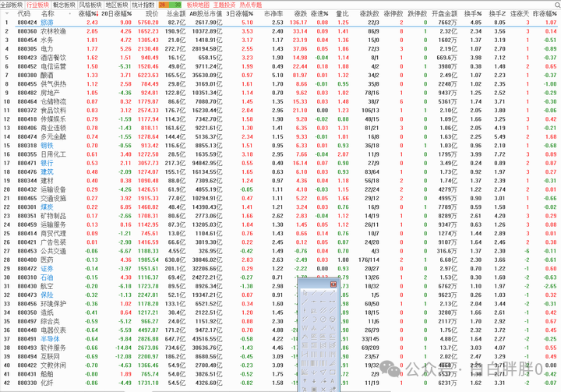Viewport: 561px width, 392px height.
Task: Switch to the 全部板块 tab
Action: 12,5
